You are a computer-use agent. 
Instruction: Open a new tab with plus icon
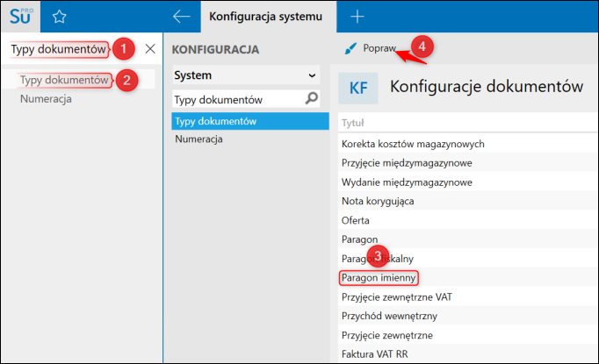(x=357, y=17)
